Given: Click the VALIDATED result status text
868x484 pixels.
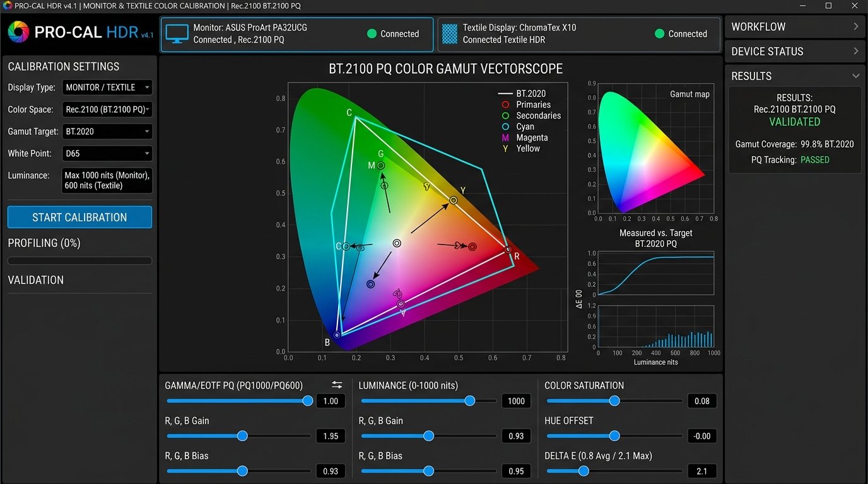Looking at the screenshot, I should 795,122.
